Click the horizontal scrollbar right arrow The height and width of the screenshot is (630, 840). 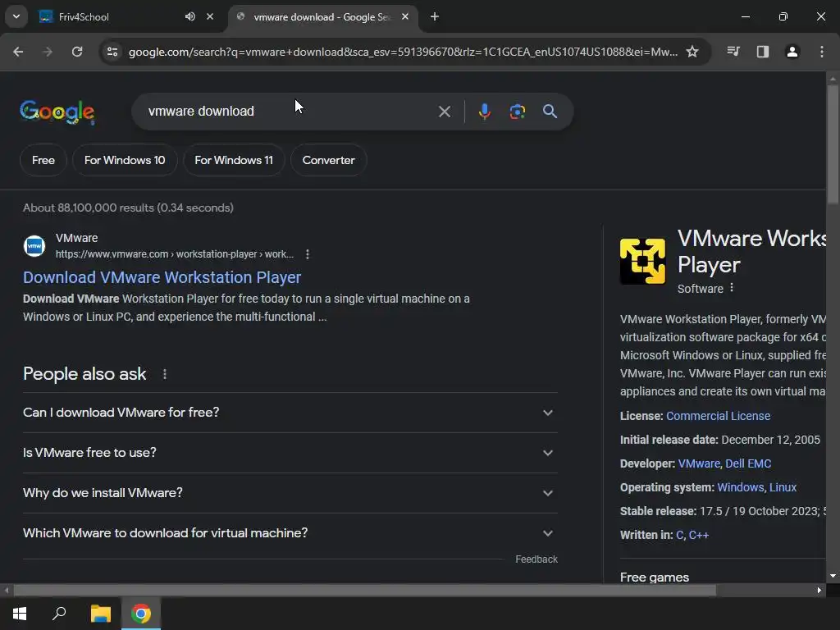[819, 591]
